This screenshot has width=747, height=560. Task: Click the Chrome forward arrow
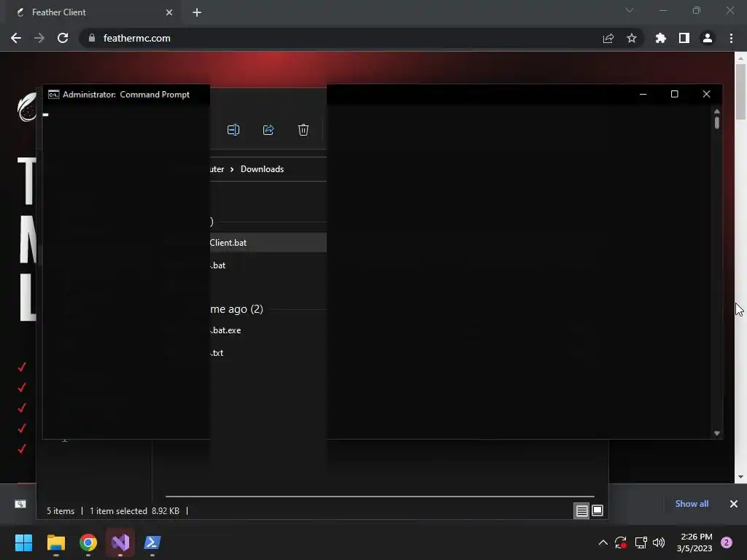(39, 38)
